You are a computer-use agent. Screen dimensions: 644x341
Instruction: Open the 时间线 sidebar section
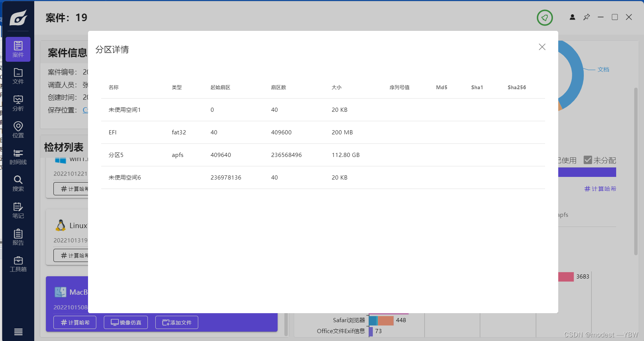pos(18,157)
